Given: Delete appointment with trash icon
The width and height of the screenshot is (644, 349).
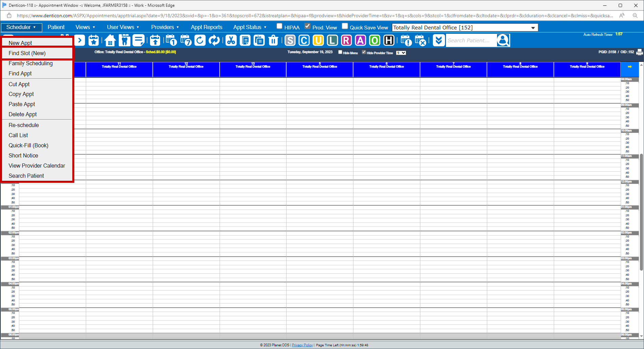Looking at the screenshot, I should click(273, 40).
